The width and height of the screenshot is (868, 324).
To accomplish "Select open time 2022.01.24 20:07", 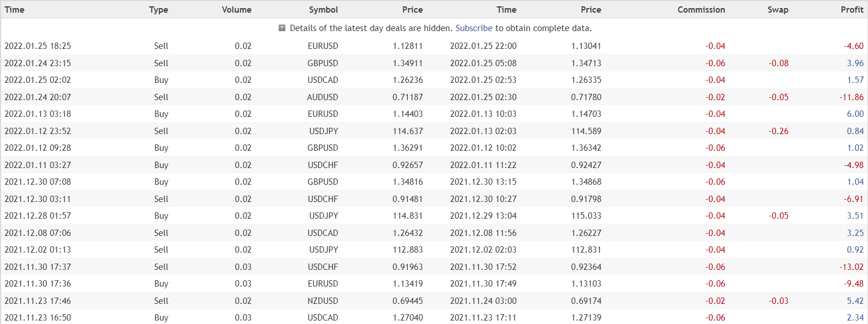I will [37, 97].
